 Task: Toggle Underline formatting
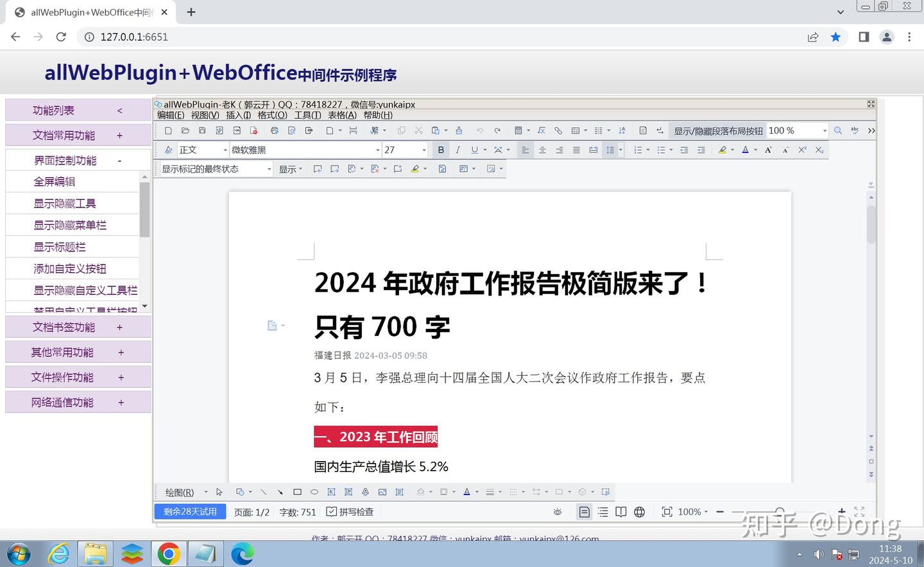pos(474,150)
